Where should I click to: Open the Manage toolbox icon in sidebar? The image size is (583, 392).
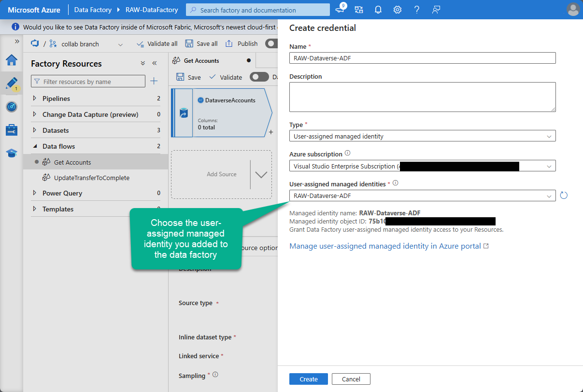pyautogui.click(x=11, y=130)
